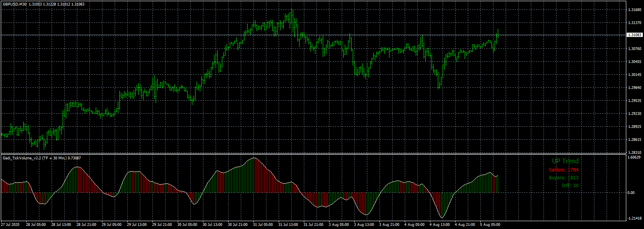Click the 1.29840 price scale label
The image size is (644, 229).
(x=635, y=88)
